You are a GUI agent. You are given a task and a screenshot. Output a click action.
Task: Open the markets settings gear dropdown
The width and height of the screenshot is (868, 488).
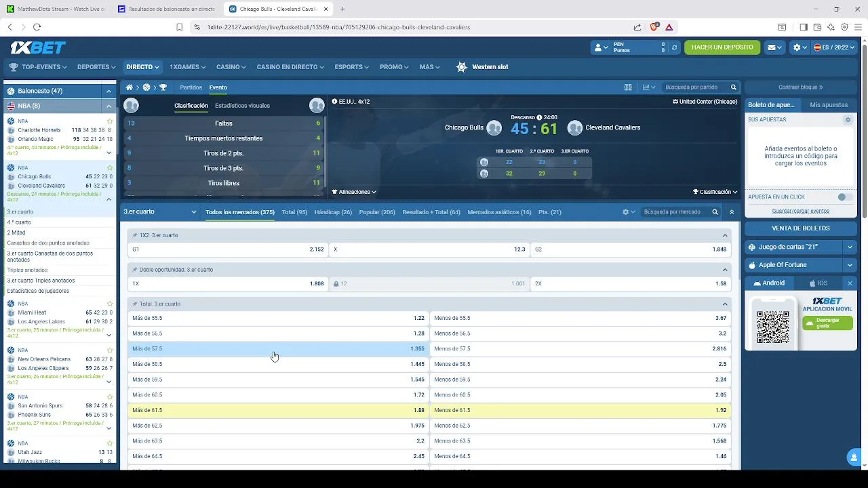tap(629, 212)
